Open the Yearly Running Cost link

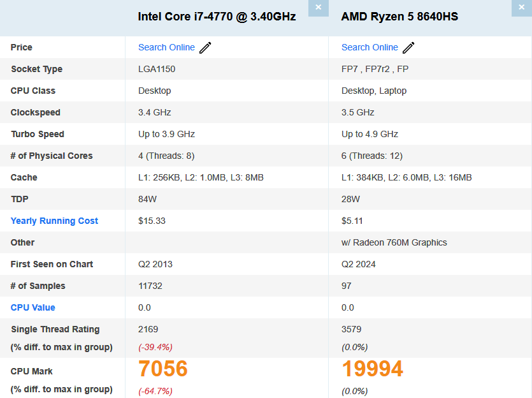click(x=54, y=221)
